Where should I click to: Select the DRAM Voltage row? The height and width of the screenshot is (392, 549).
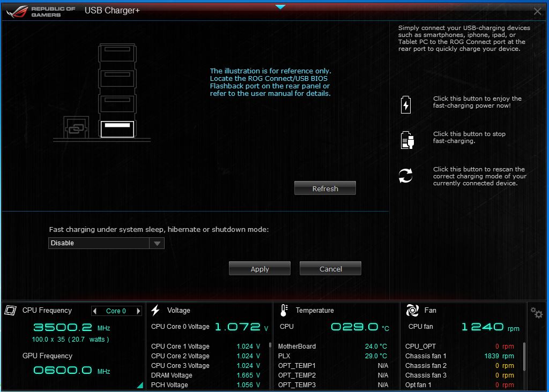click(205, 375)
